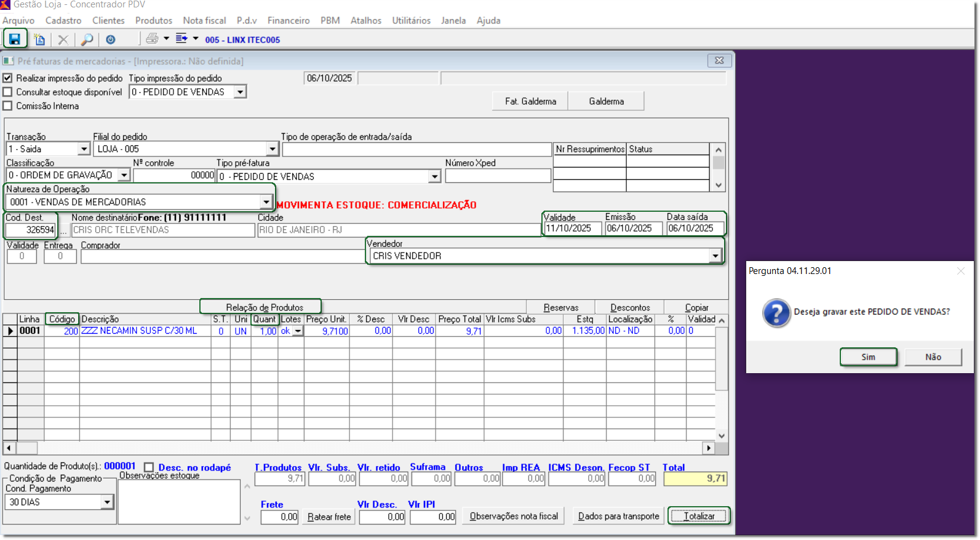Click the blue power toolbar icon
The width and height of the screenshot is (980, 540).
click(111, 39)
